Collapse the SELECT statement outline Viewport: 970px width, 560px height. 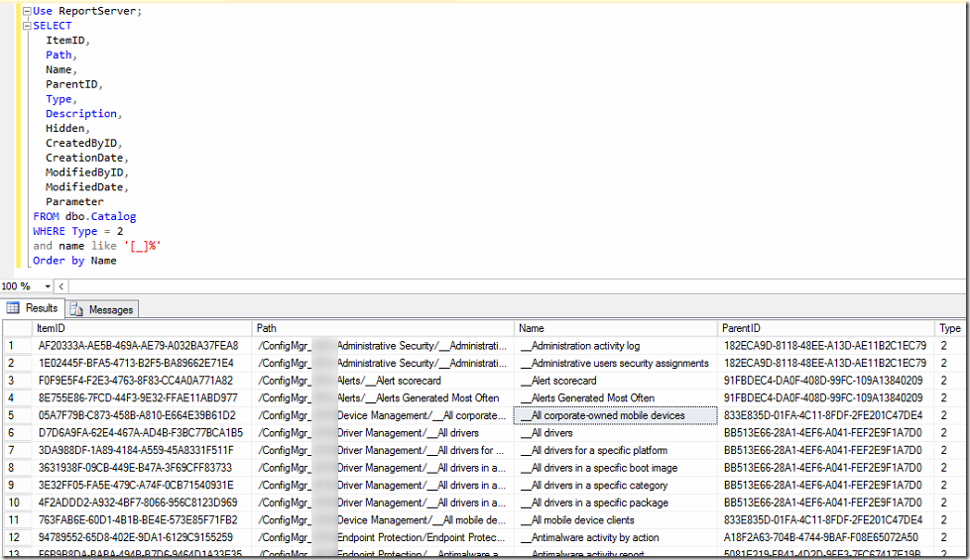[x=26, y=26]
